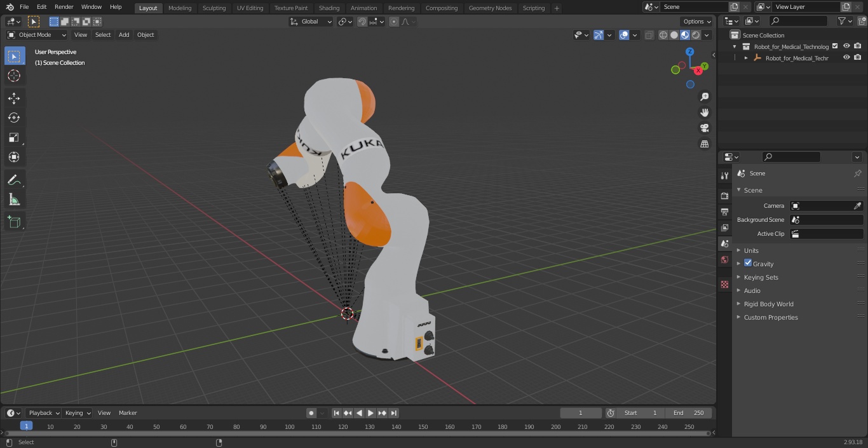Click the End frame field showing 250

coord(689,413)
